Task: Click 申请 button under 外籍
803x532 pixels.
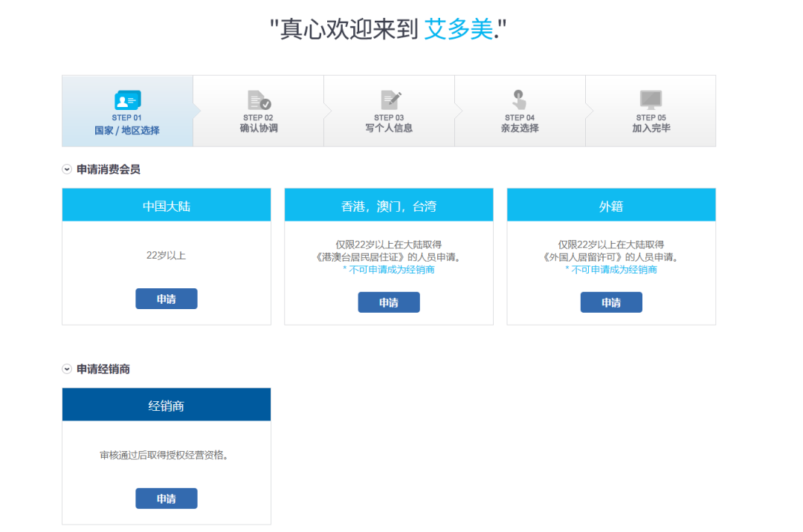Action: [x=611, y=302]
